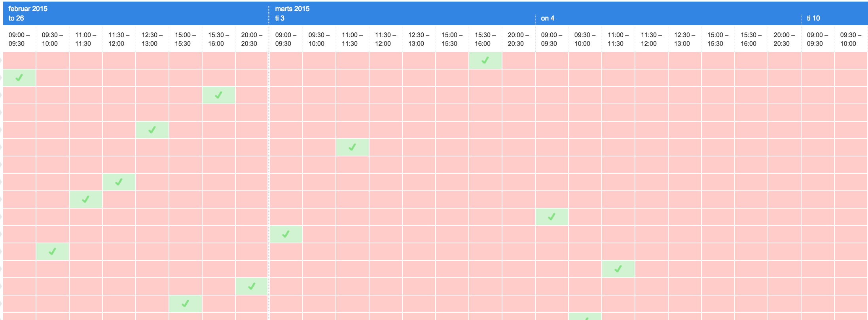Image resolution: width=868 pixels, height=320 pixels.
Task: Select the 'februar 2015' month header
Action: point(28,9)
